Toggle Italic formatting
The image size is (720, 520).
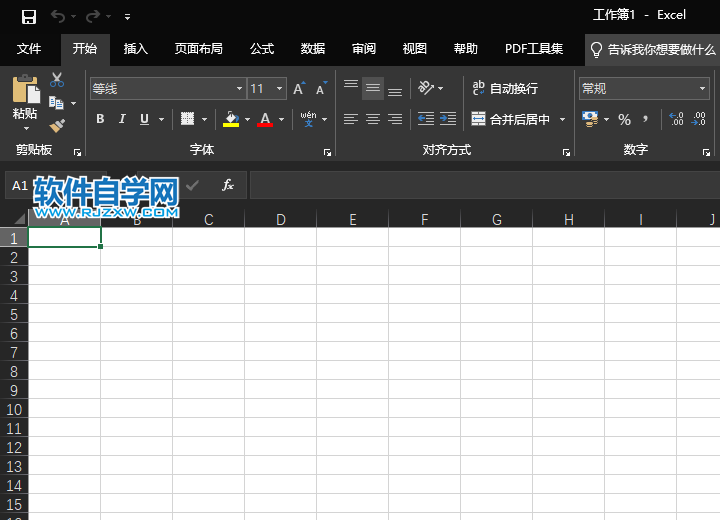[122, 119]
